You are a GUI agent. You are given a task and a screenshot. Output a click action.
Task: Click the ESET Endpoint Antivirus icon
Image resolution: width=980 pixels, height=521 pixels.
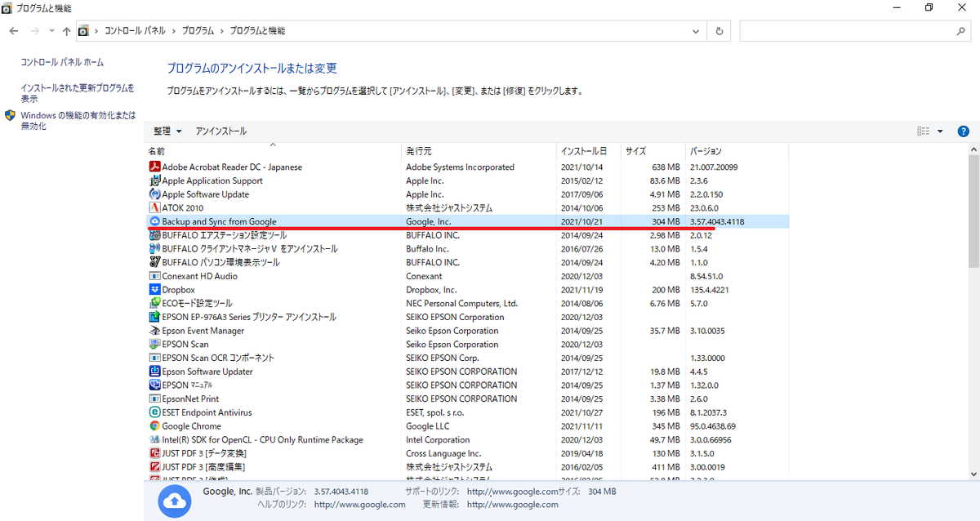click(155, 412)
